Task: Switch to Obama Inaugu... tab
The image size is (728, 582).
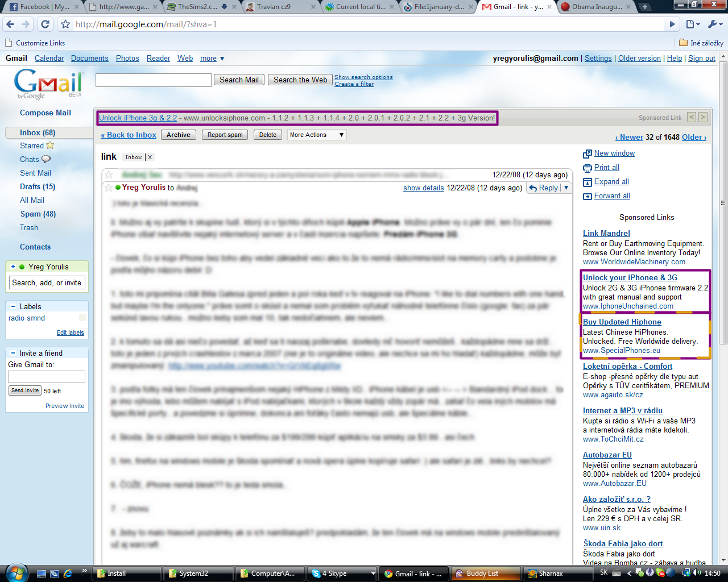Action: pyautogui.click(x=595, y=7)
